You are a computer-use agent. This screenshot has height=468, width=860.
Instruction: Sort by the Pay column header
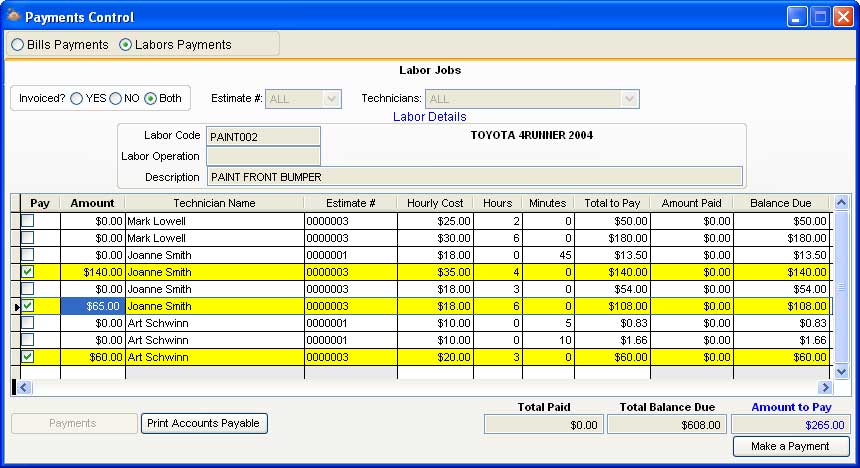(40, 203)
